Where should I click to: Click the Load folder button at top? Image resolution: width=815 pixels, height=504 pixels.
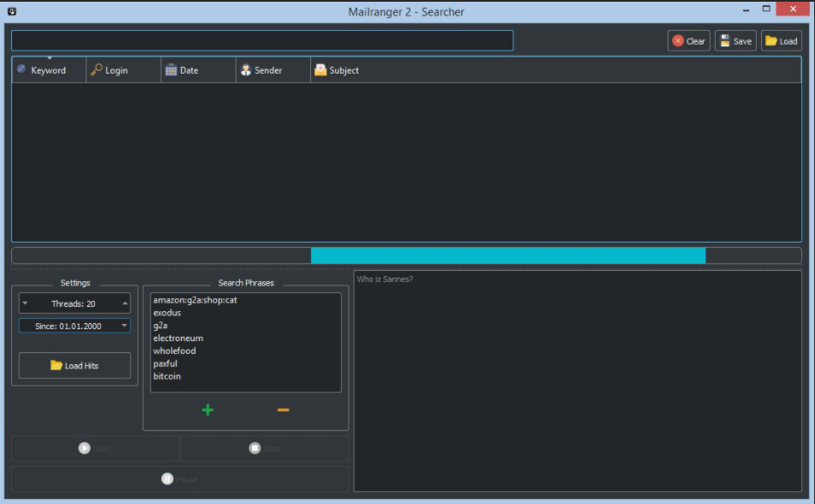[781, 41]
